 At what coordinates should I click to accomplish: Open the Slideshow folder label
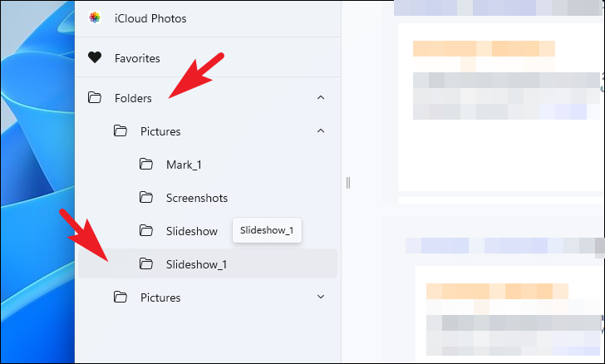[x=192, y=231]
